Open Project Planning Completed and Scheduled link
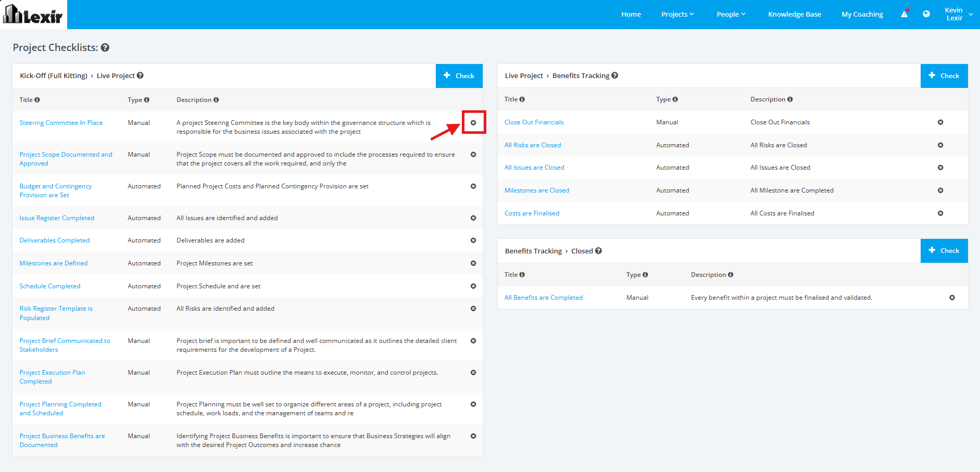Viewport: 980px width, 472px height. click(60, 409)
